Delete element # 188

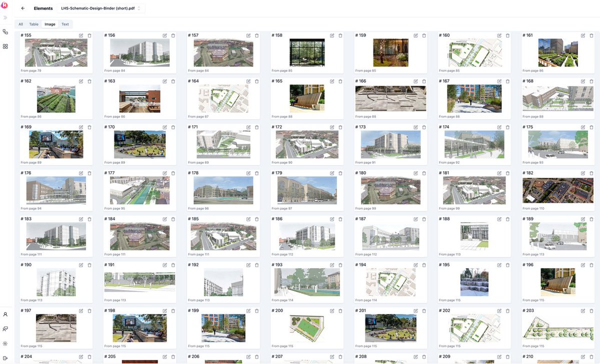(507, 219)
